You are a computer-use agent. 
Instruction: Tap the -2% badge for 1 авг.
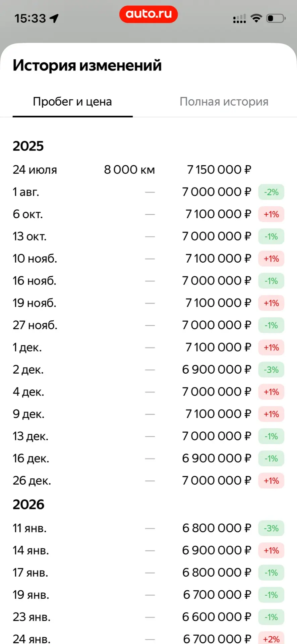tap(271, 192)
